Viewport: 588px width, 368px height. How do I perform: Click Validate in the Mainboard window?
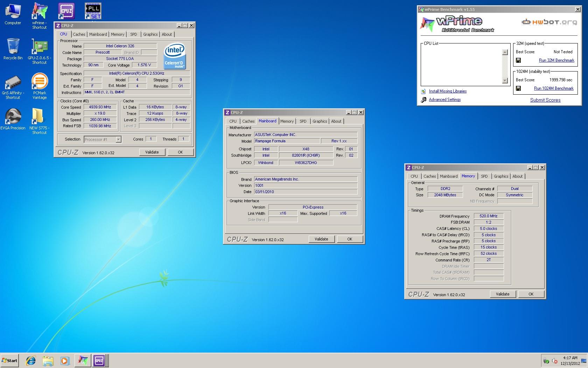tap(321, 239)
